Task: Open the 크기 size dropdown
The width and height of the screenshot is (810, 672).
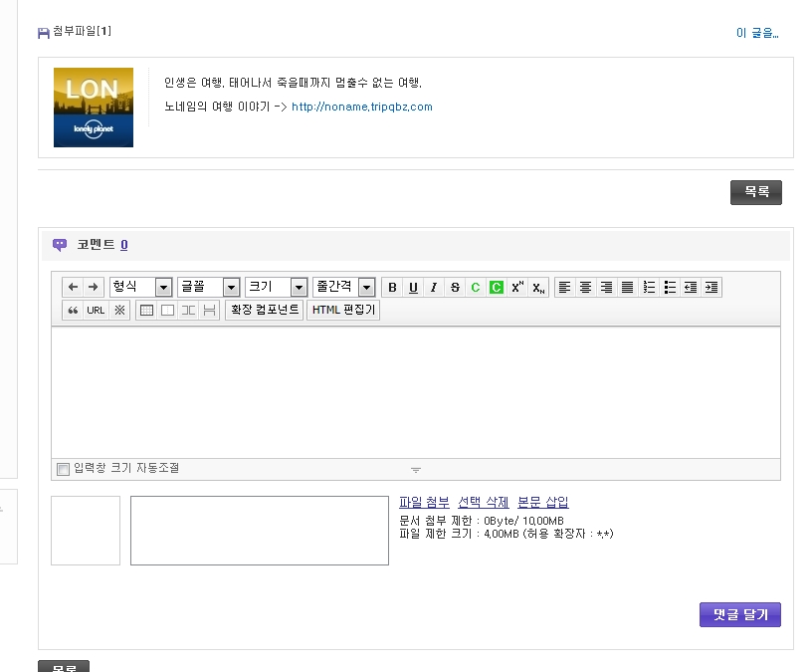Action: coord(277,287)
